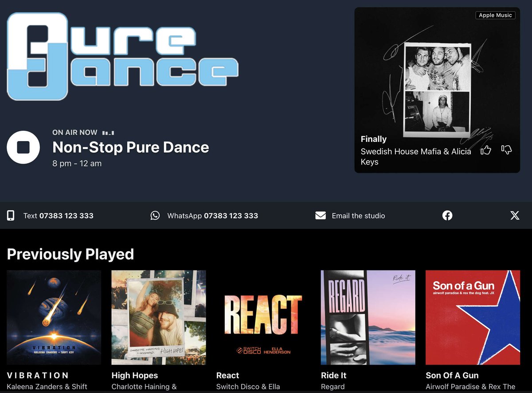This screenshot has height=393, width=532.
Task: Click the Ride It song title
Action: [334, 375]
